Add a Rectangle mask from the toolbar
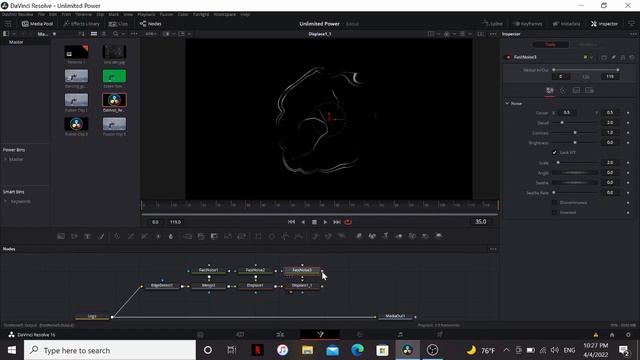Screen dimensions: 640x360 258,236
